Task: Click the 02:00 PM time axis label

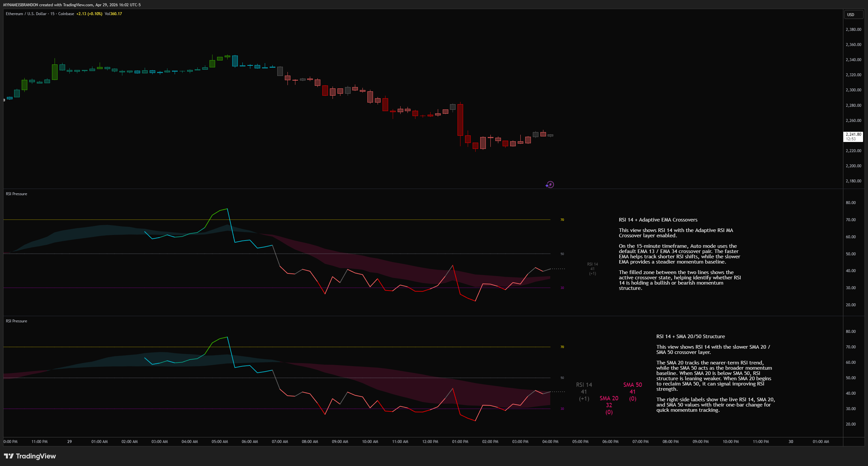Action: [490, 442]
